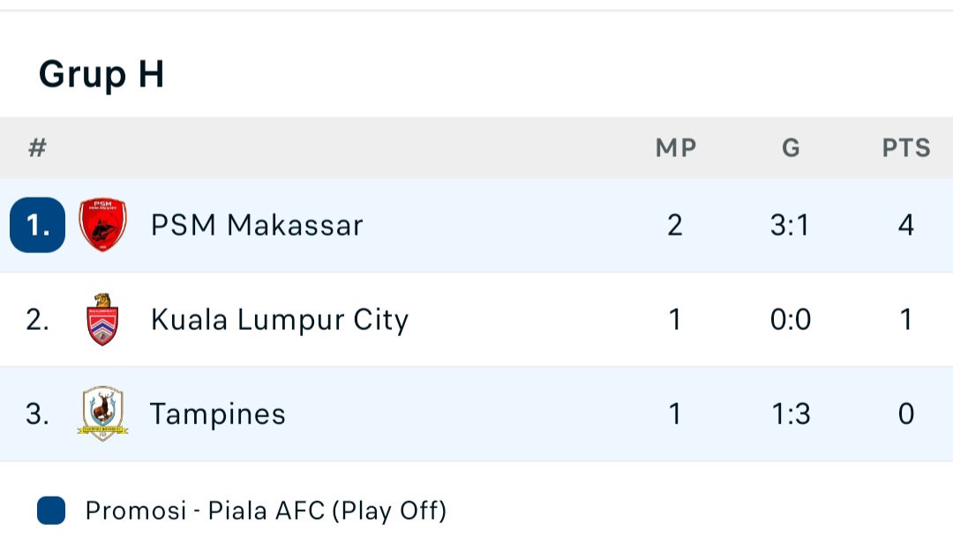Open the PSM Makassar team name
Viewport: 953px width, 560px height.
pyautogui.click(x=257, y=226)
